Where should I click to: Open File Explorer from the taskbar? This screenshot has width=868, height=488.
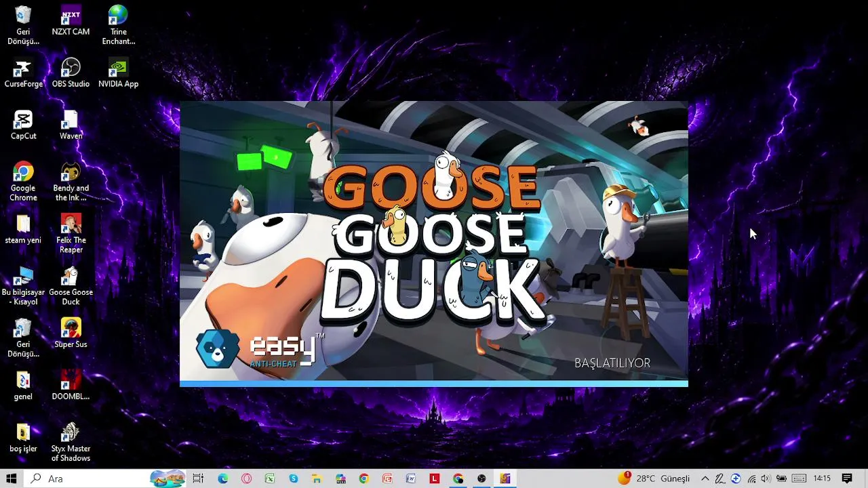[317, 479]
